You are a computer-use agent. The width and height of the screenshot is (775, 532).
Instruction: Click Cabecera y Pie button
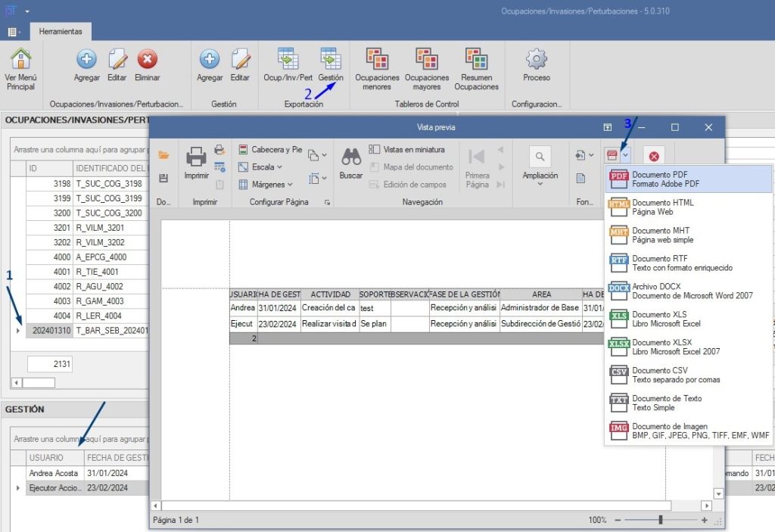pos(270,150)
